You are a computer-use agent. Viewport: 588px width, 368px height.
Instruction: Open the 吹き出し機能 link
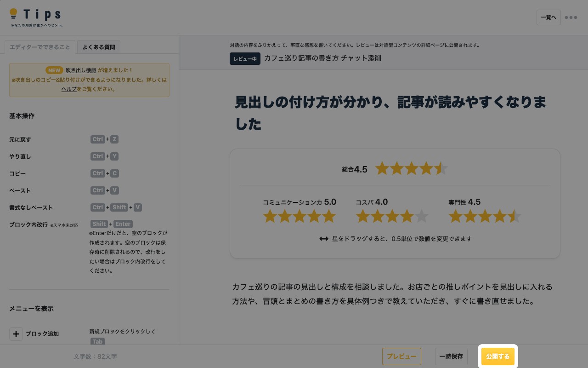coord(81,70)
